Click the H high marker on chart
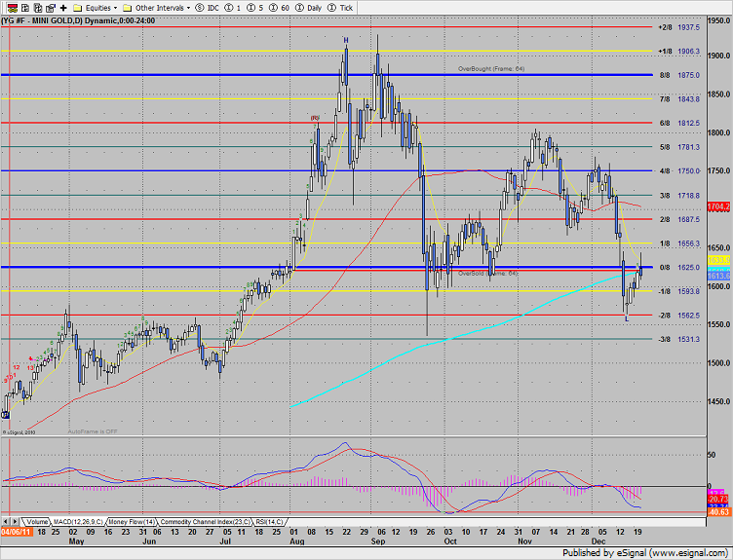Screen dimensions: 733x560 [346, 40]
